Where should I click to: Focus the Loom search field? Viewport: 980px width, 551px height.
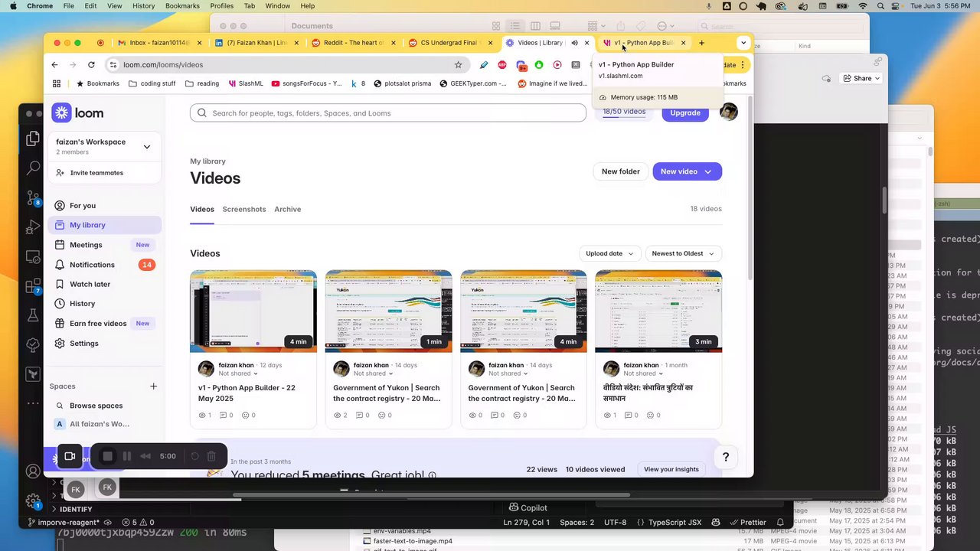point(388,113)
